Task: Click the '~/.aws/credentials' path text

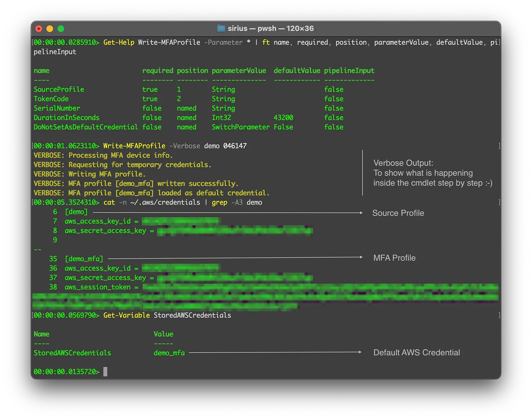Action: (165, 202)
